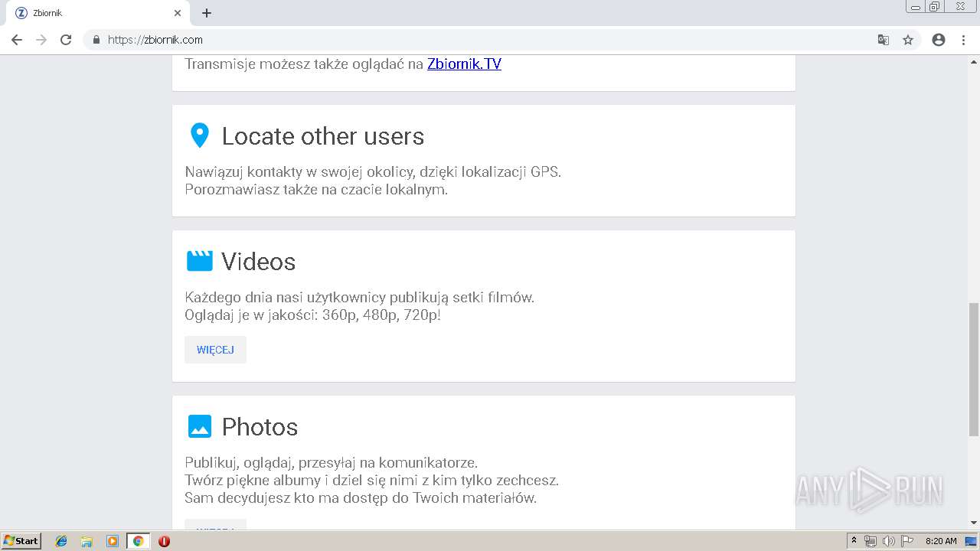
Task: Click the page vertical scrollbar thumb
Action: tap(974, 369)
